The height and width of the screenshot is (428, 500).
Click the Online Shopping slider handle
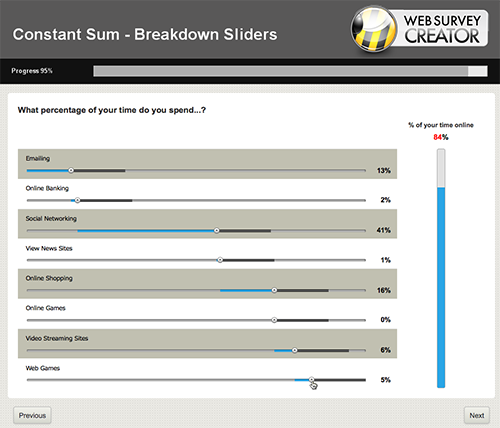(x=274, y=290)
